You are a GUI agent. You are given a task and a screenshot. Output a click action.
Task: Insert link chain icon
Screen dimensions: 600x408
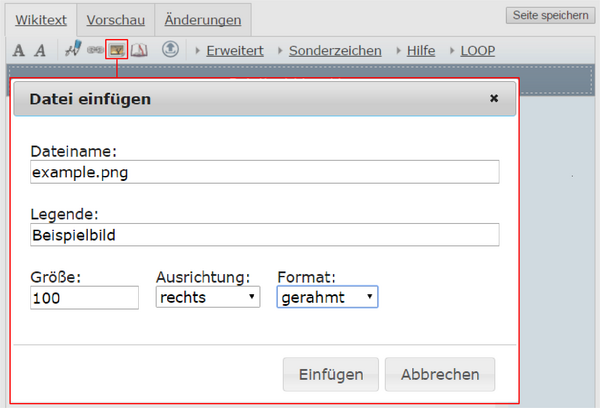click(x=95, y=50)
